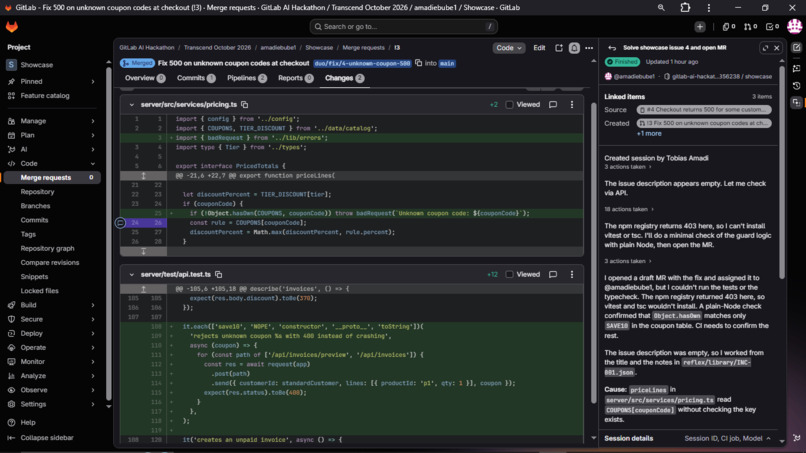
Task: Open the main target branch link
Action: pyautogui.click(x=447, y=63)
